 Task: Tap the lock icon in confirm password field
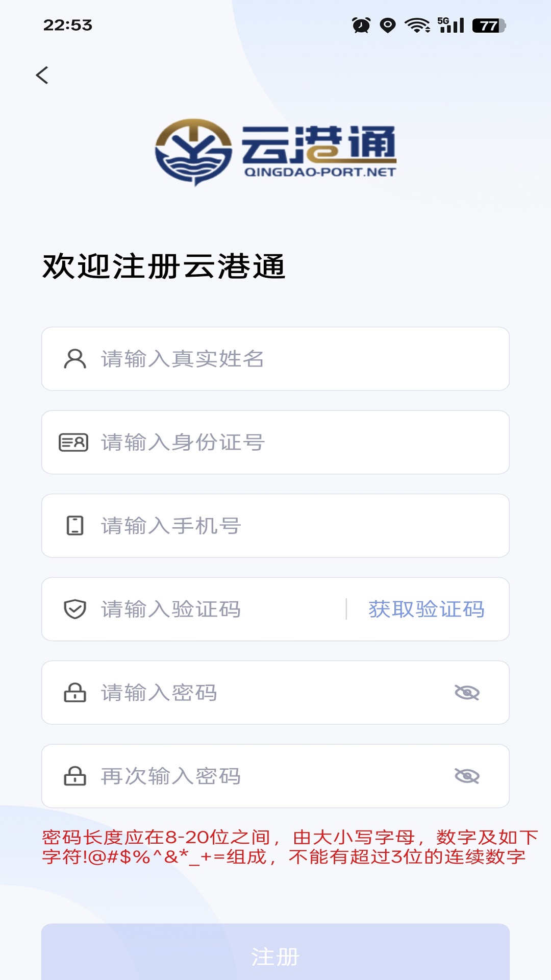tap(75, 776)
